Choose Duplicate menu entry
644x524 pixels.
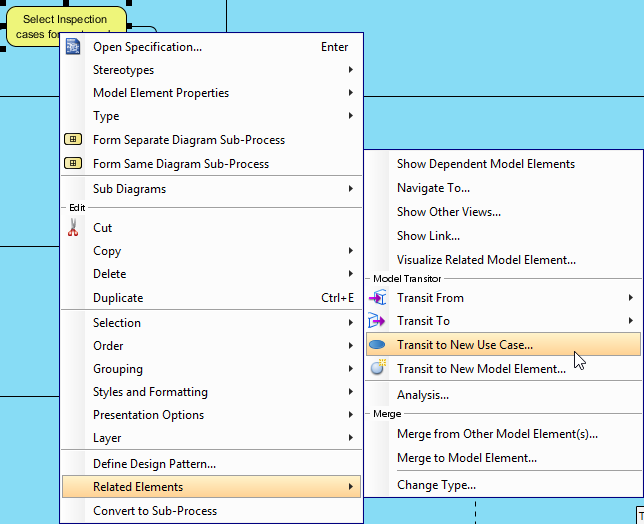click(211, 297)
